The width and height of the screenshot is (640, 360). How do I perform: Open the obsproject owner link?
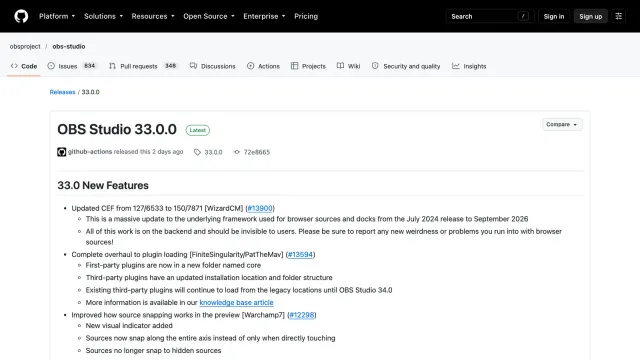(x=25, y=47)
